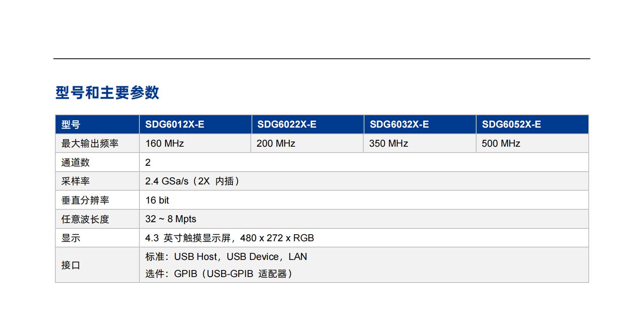Click the 最大输出频率 row label
644x314 pixels.
point(90,144)
